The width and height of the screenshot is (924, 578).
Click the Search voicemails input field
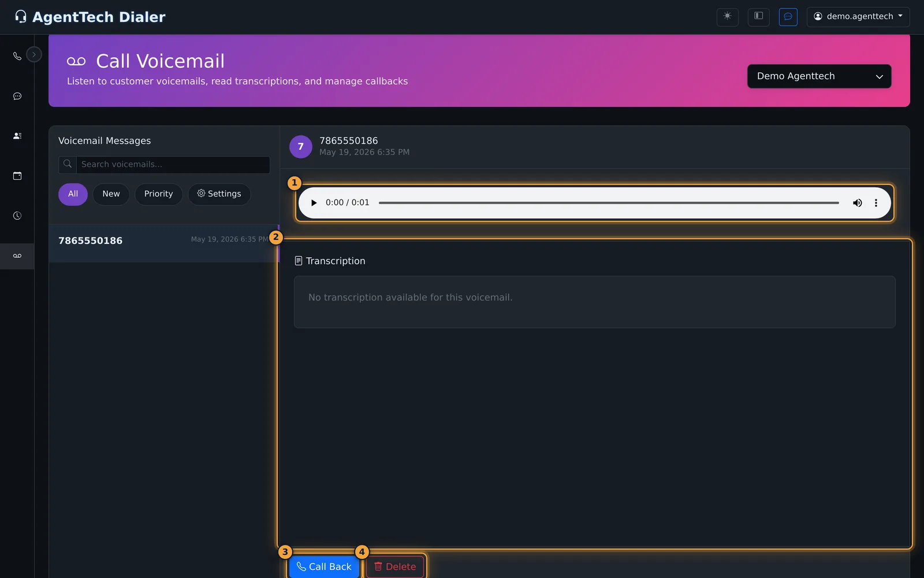[x=173, y=165]
